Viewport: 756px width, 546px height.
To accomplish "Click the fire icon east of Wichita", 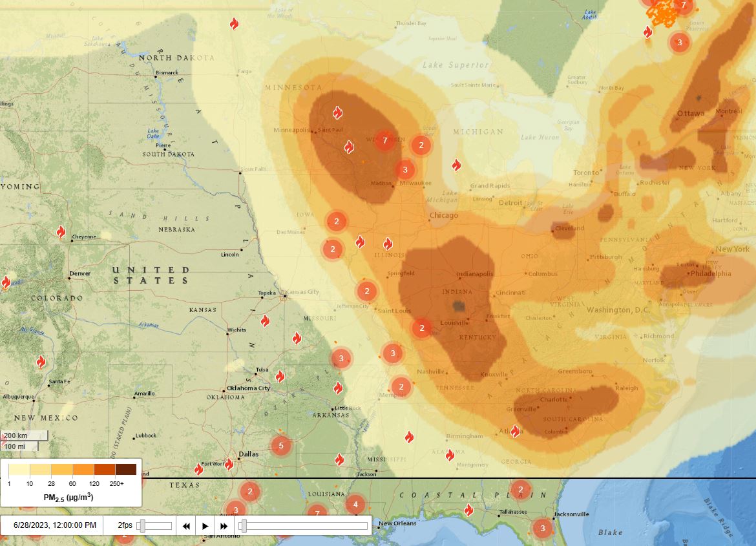I will pyautogui.click(x=265, y=320).
